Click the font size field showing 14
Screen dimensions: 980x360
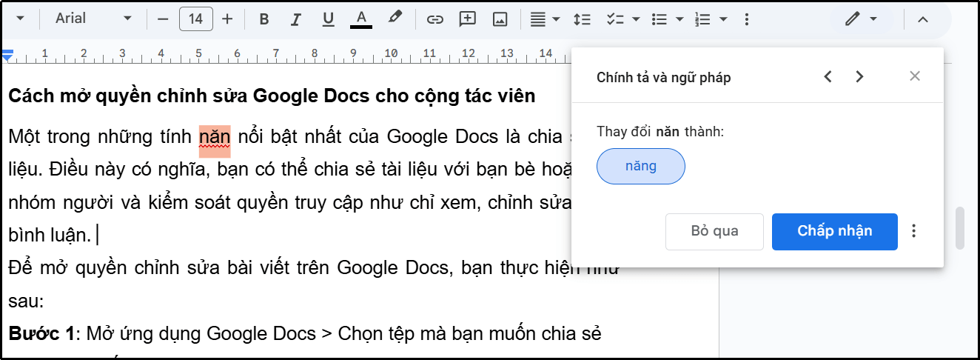[x=195, y=19]
